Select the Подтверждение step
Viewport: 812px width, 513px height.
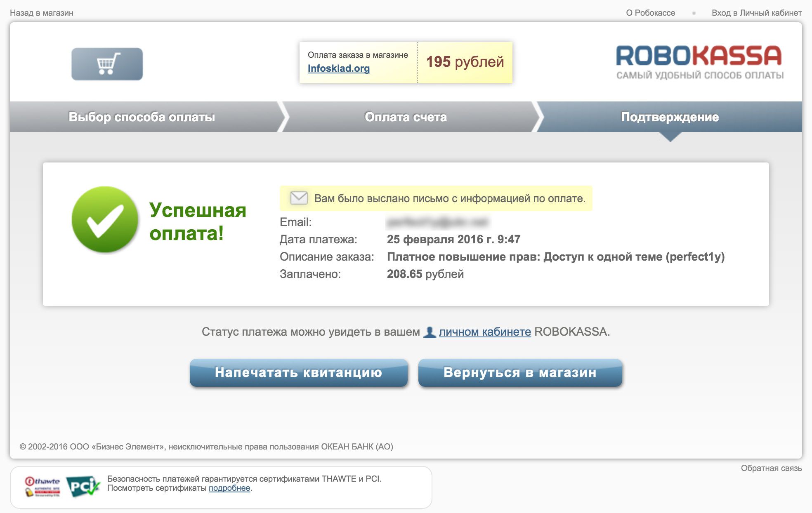click(x=670, y=117)
